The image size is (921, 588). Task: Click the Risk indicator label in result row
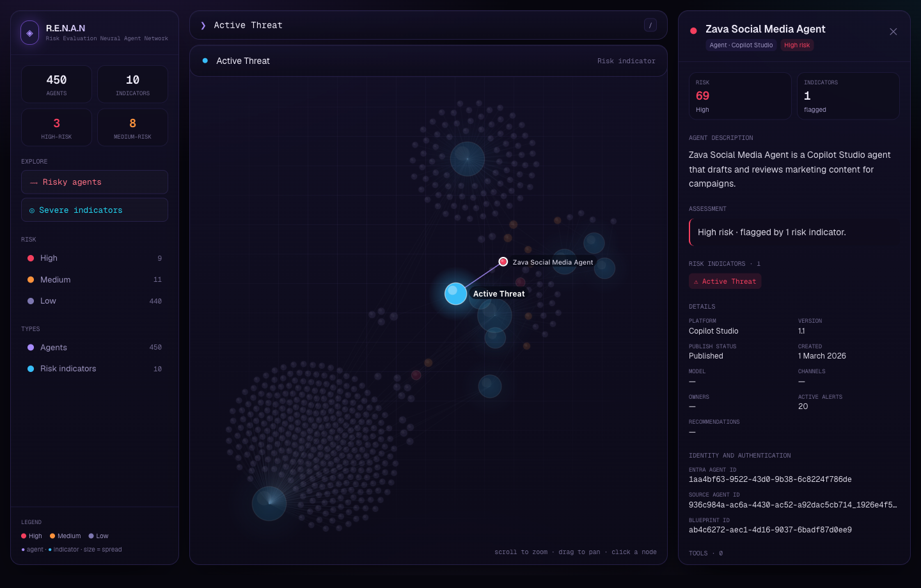[x=626, y=61]
